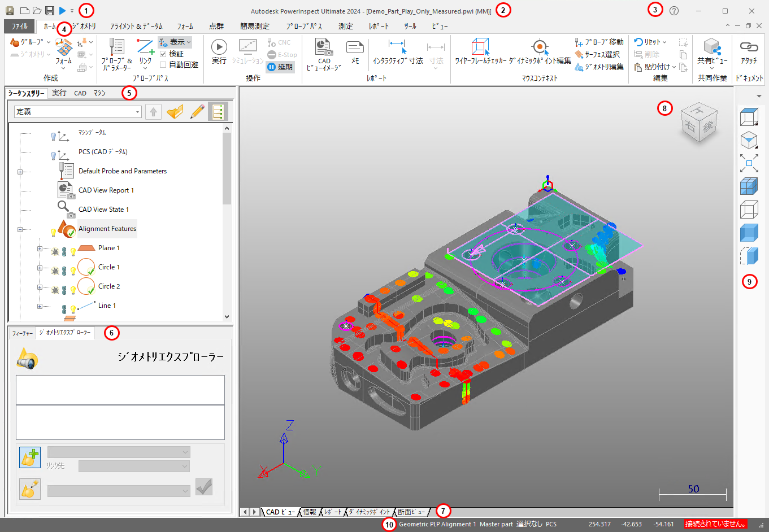Switch to the 簡易測定 ribbon tab
This screenshot has width=769, height=532.
(x=255, y=27)
